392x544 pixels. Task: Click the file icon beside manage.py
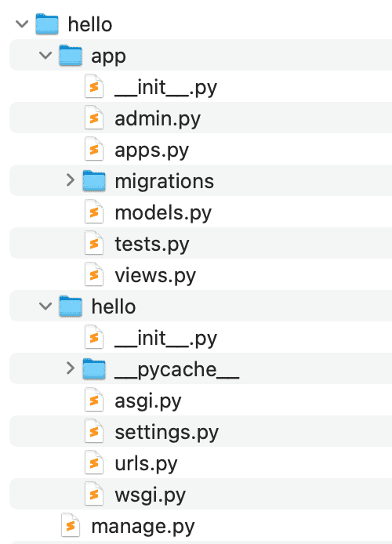coord(71,525)
